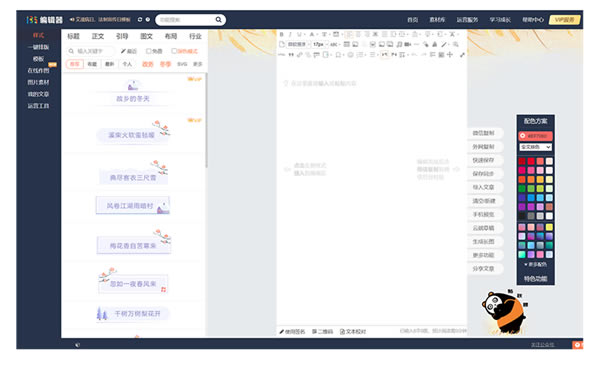Click the font color A icon
This screenshot has height=373, width=600.
click(x=312, y=34)
